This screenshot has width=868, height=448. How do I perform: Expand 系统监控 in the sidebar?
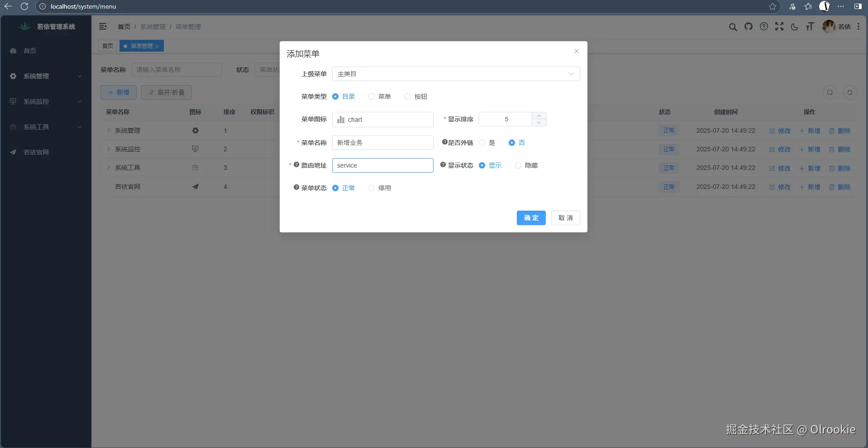(46, 101)
